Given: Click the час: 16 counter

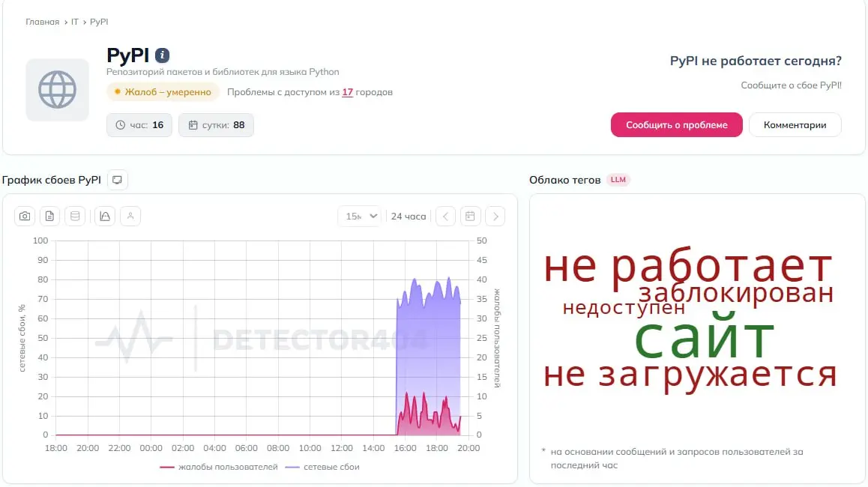Looking at the screenshot, I should point(139,125).
